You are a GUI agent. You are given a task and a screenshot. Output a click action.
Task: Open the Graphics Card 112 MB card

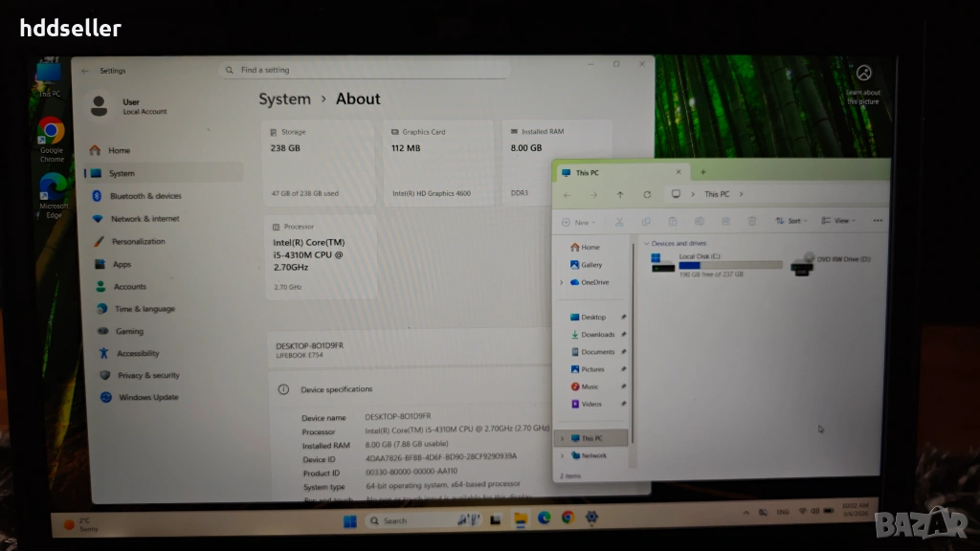437,164
